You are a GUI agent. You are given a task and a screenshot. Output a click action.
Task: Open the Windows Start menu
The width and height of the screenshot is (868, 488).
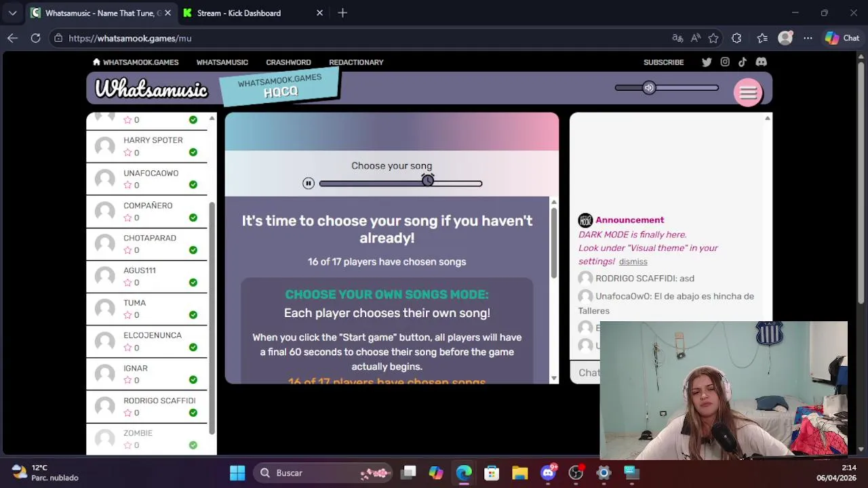tap(237, 473)
